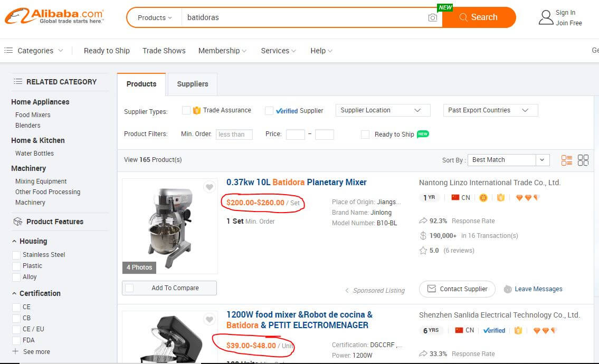Image resolution: width=599 pixels, height=364 pixels.
Task: Click the search box containing batidoras
Action: point(305,17)
